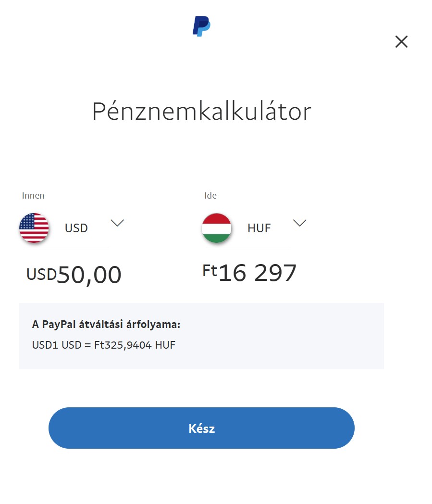
Task: Click the blue Kész button
Action: coord(201,428)
